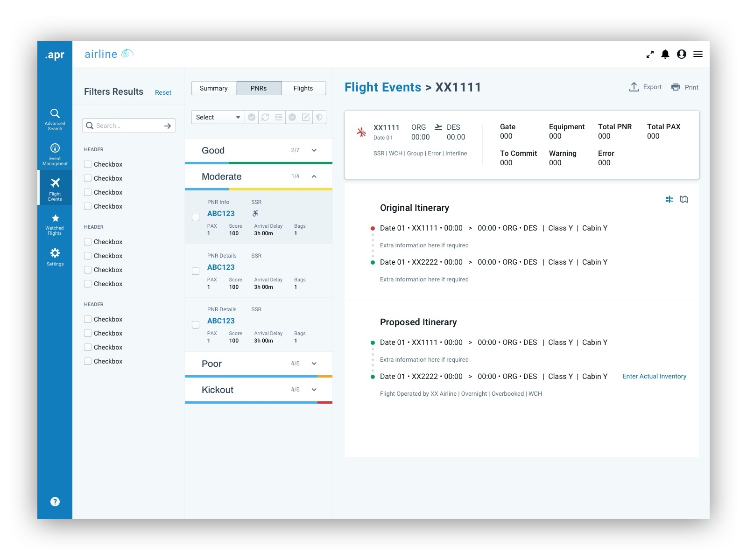Image resolution: width=747 pixels, height=560 pixels.
Task: Collapse the Moderate section
Action: (x=314, y=176)
